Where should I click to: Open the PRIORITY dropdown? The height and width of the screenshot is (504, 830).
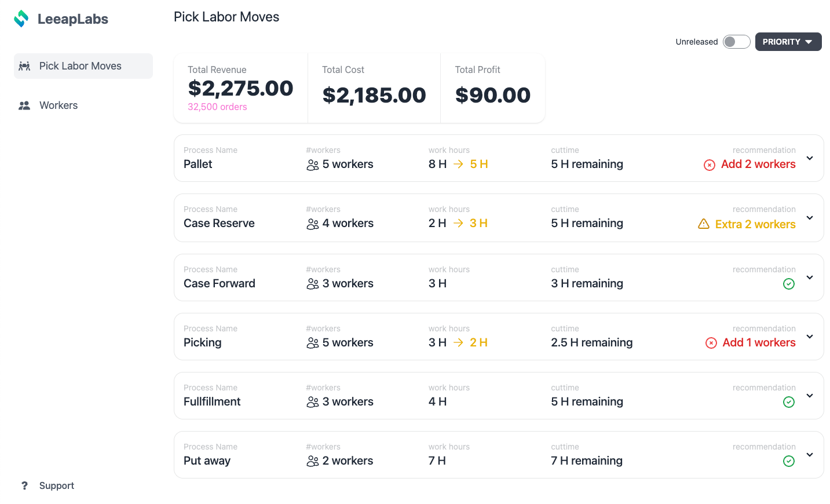tap(788, 42)
